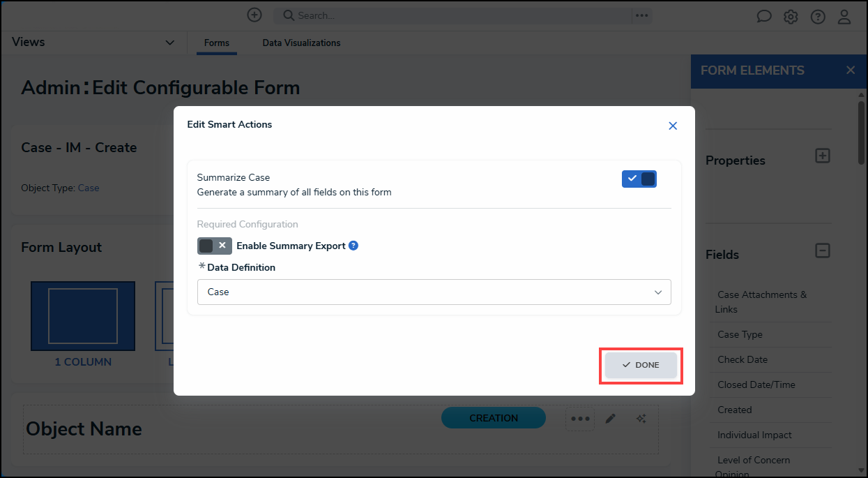Viewport: 868px width, 478px height.
Task: Collapse the Fields section minus icon
Action: click(x=823, y=251)
